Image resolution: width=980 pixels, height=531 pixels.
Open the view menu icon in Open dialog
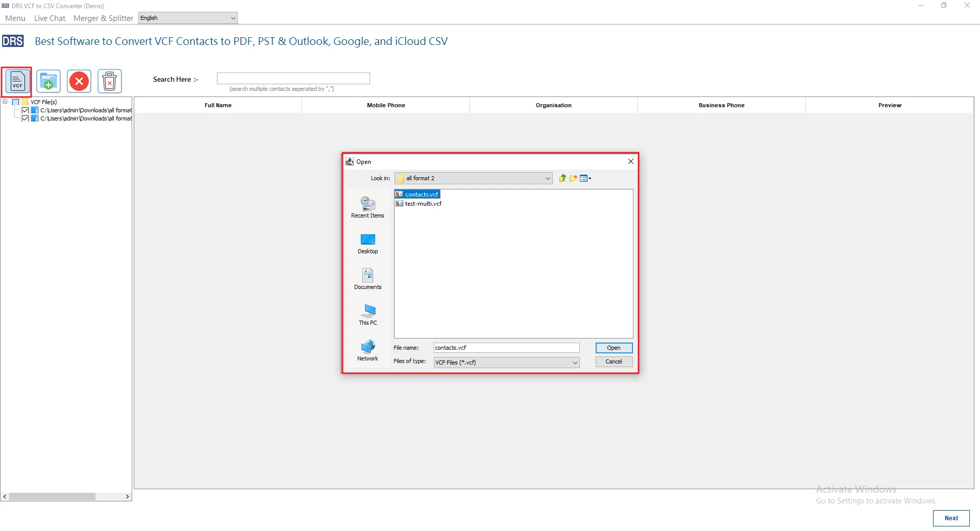[585, 178]
